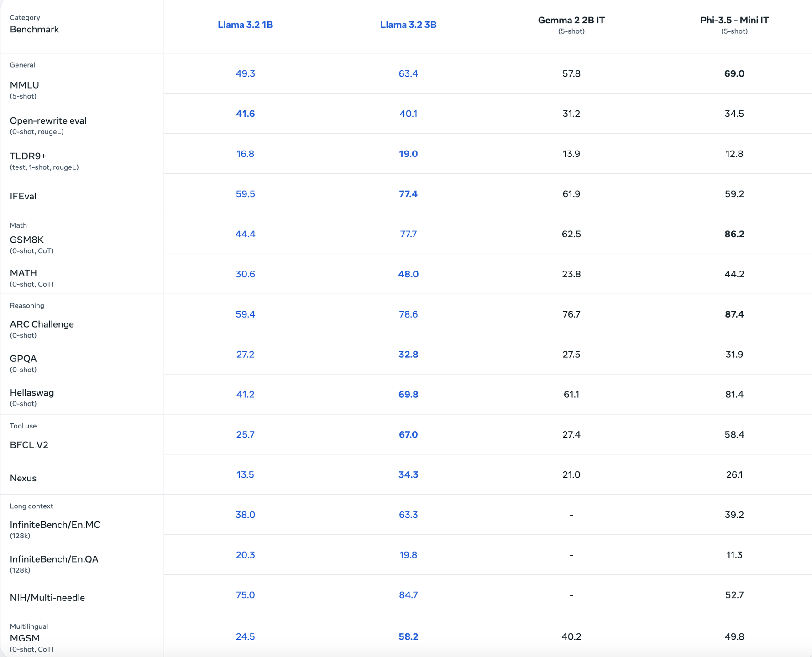This screenshot has height=657, width=812.
Task: Select the TLDR9+ benchmark label
Action: pos(28,156)
